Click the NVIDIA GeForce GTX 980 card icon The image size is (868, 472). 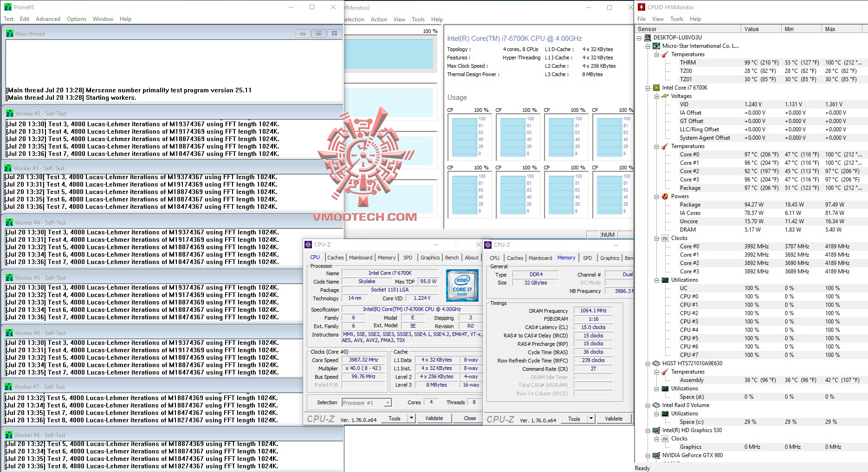(656, 455)
